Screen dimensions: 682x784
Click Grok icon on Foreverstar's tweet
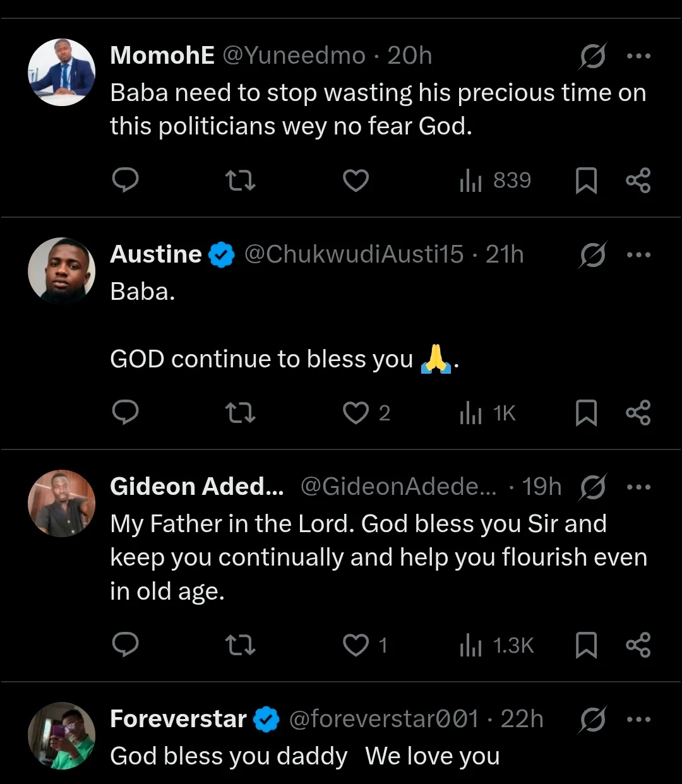[592, 720]
